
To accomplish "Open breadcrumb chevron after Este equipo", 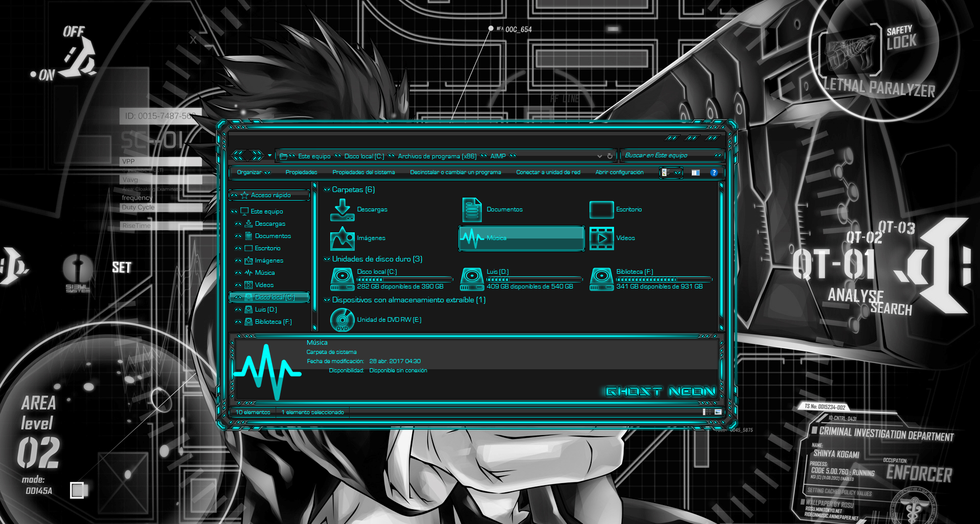I will [337, 156].
